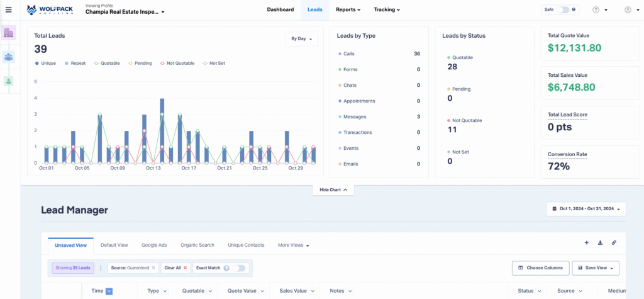644x299 pixels.
Task: Open the Notes column dropdown
Action: point(350,291)
